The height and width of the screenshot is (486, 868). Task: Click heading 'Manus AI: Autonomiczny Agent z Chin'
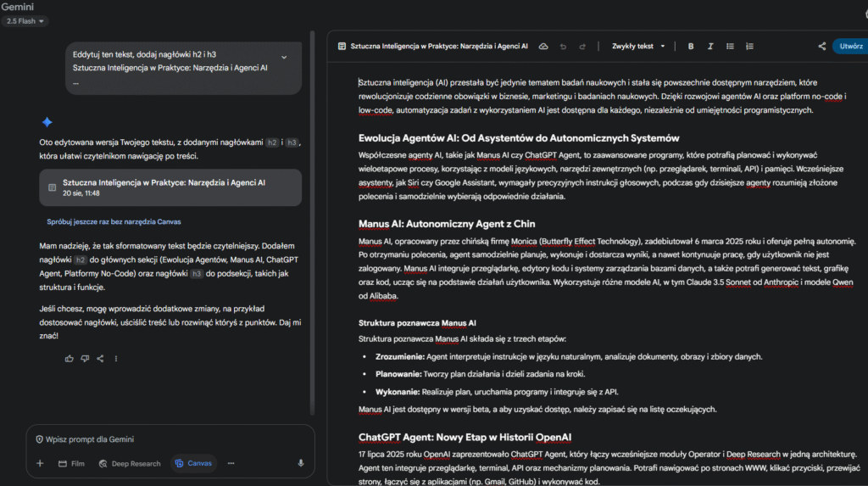[447, 224]
